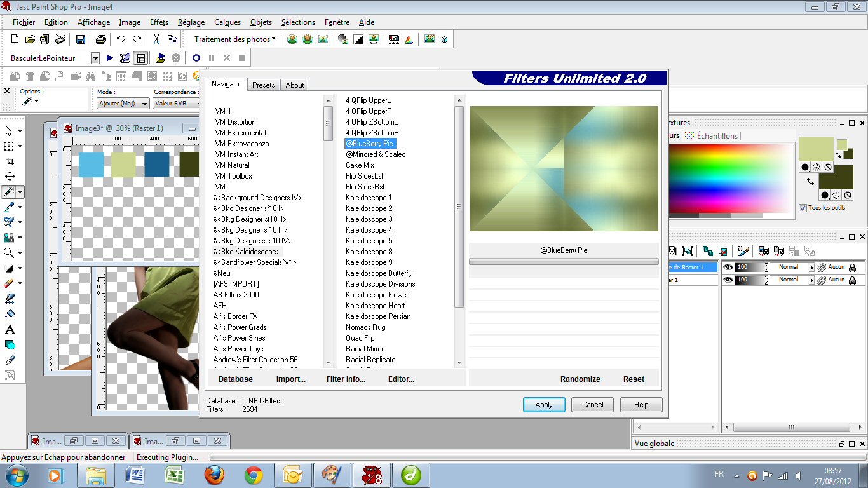Open the Sélections menu

[298, 22]
